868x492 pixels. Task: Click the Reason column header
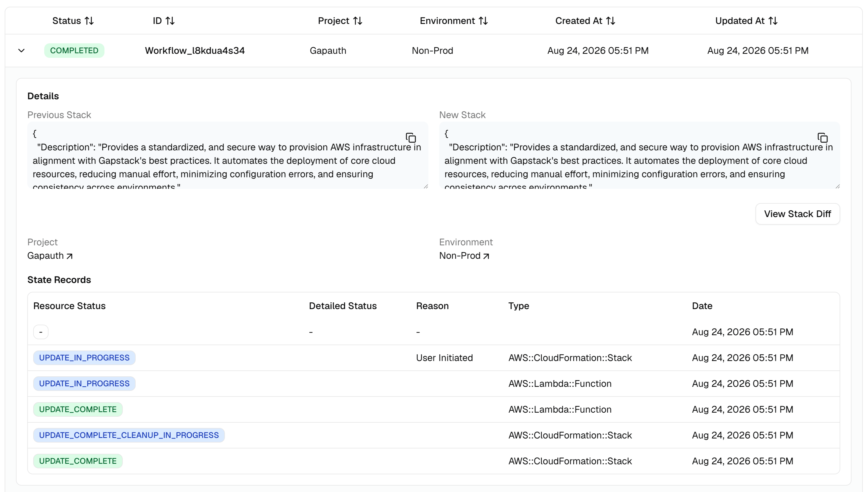point(432,306)
